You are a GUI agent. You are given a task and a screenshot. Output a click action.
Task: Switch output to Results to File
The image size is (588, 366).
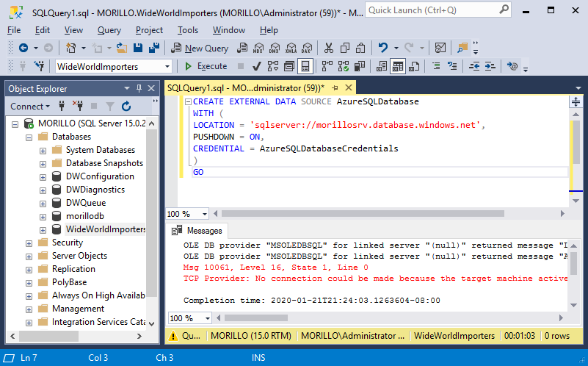click(x=414, y=66)
